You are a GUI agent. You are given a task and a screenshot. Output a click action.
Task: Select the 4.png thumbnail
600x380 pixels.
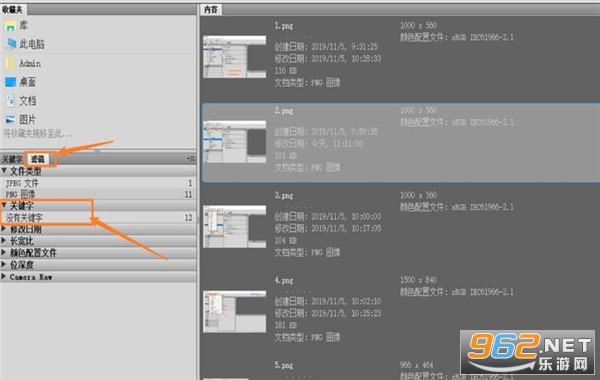click(x=235, y=312)
